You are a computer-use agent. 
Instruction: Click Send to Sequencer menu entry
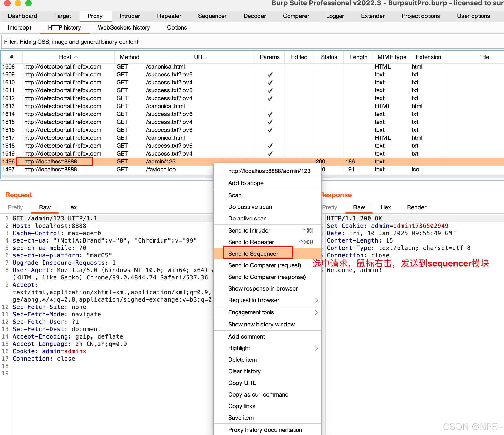point(267,254)
